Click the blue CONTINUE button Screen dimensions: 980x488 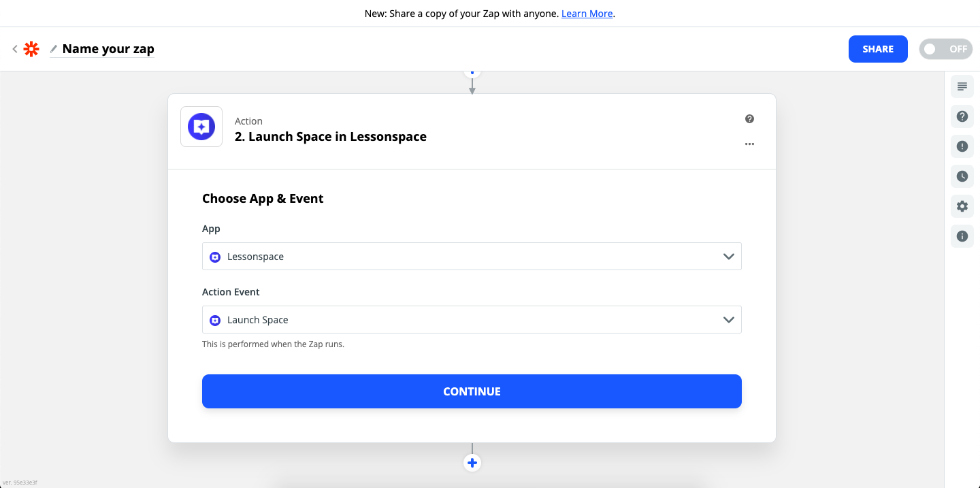[x=472, y=391]
